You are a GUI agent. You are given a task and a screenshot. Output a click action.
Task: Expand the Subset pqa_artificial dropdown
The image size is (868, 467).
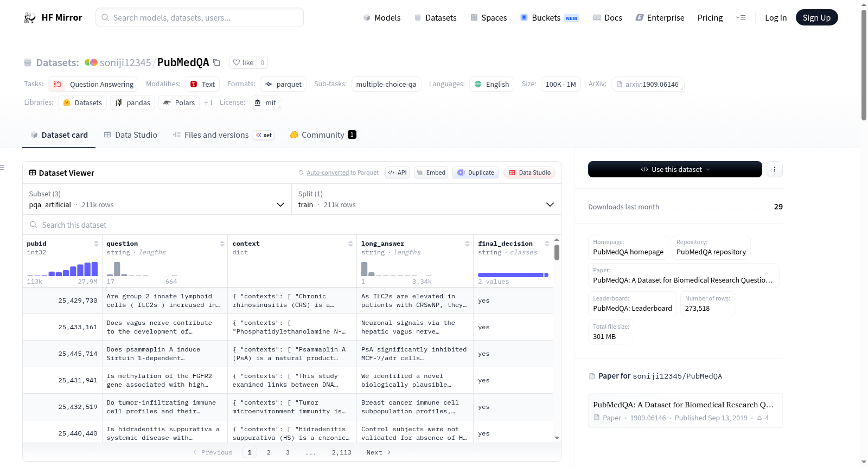tap(157, 199)
